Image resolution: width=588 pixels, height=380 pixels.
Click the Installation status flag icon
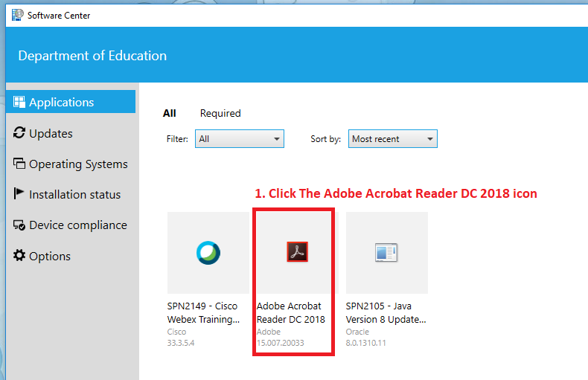pos(19,193)
